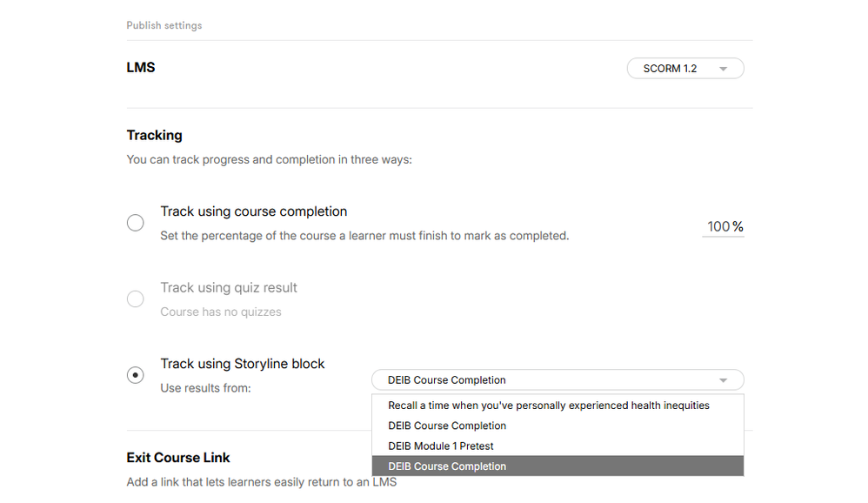Click the 'Exit Course Link' section heading
The image size is (868, 503).
(x=178, y=457)
